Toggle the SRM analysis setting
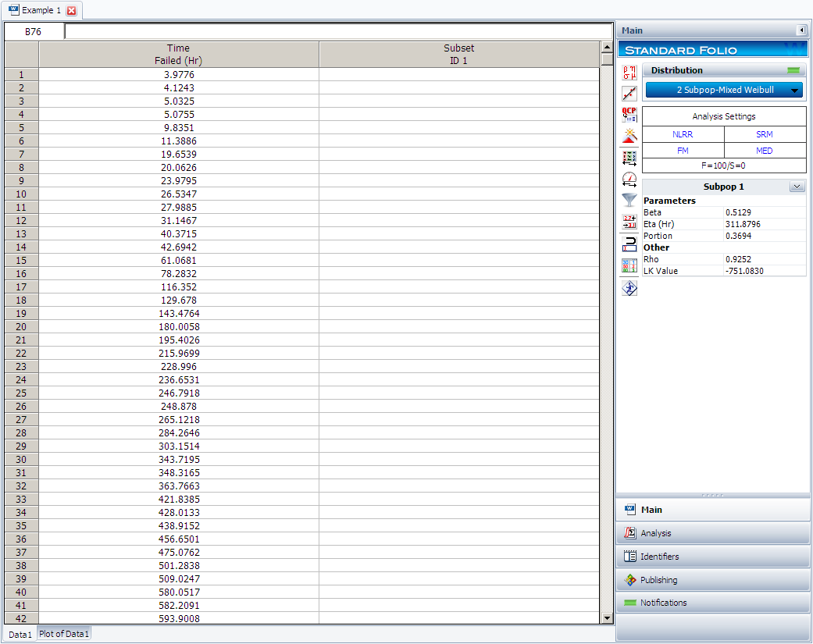Screen dimensions: 813x644 coord(765,134)
